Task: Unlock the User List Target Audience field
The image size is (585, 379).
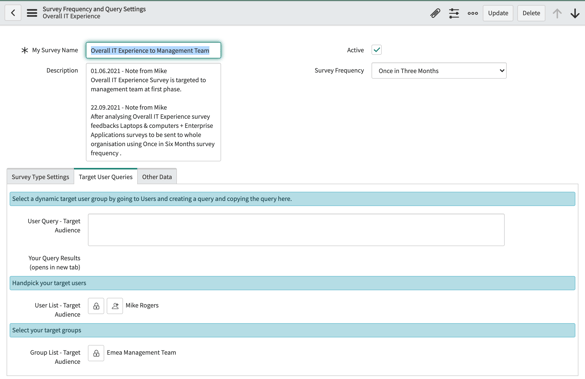Action: coord(96,306)
